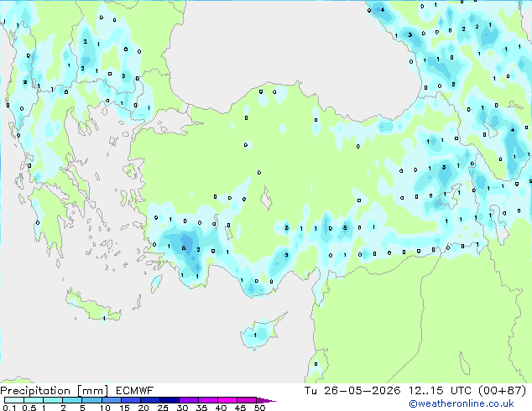532x411 pixels.
Task: Click the legend label "25"
Action: pyautogui.click(x=163, y=408)
